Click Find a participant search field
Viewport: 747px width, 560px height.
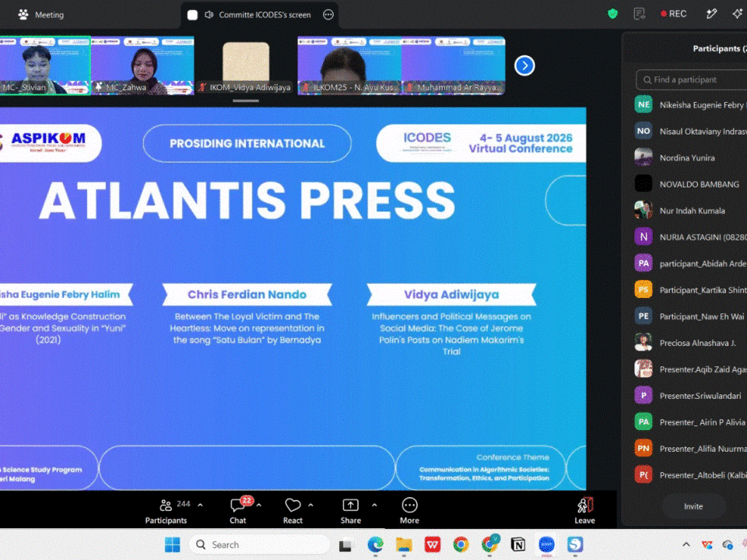(691, 79)
